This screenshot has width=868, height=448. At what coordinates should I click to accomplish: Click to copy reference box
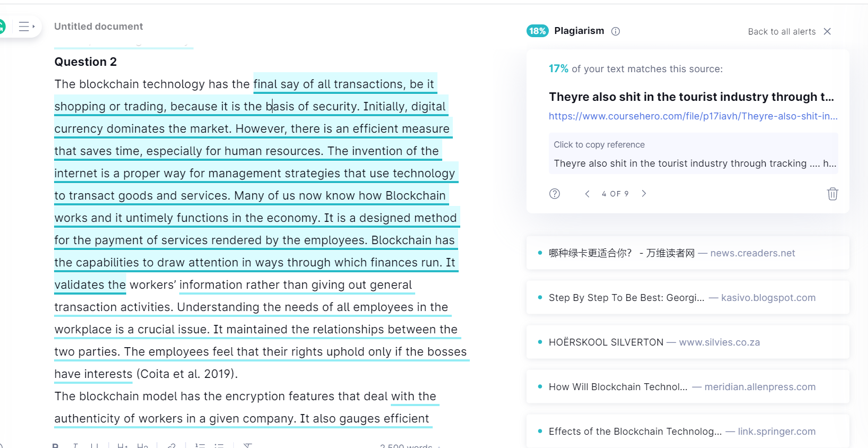coord(693,153)
